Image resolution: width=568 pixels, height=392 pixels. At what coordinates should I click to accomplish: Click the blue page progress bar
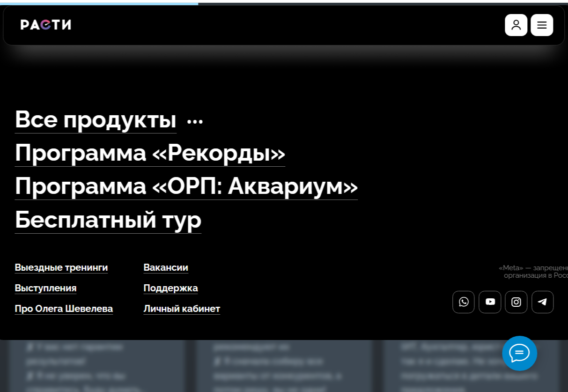[99, 4]
